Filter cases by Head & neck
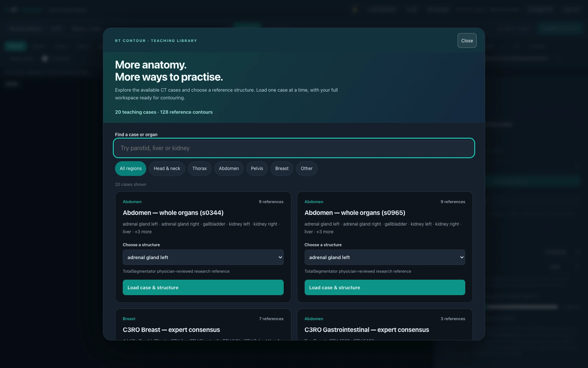The width and height of the screenshot is (588, 368). click(x=167, y=169)
